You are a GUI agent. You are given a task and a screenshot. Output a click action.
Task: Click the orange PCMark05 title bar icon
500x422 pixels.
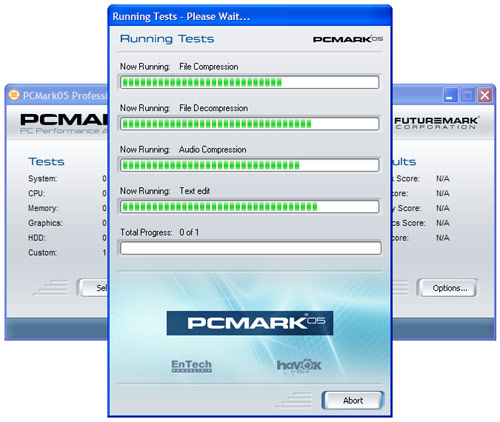(14, 95)
